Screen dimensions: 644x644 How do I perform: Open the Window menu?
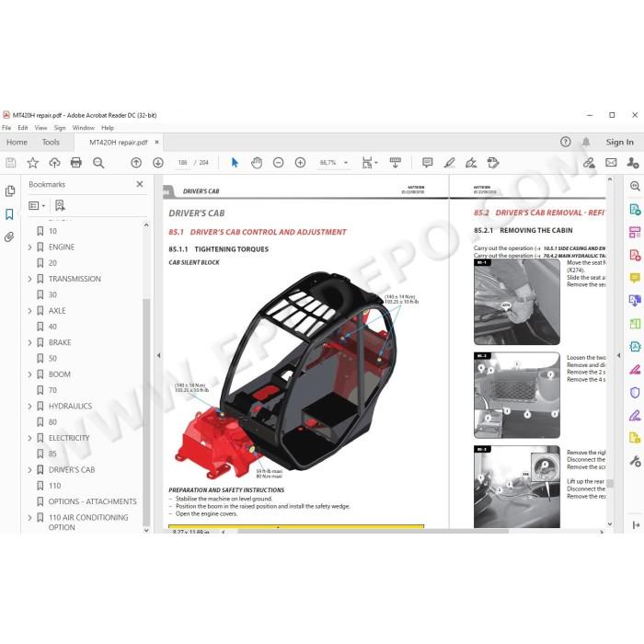click(84, 128)
